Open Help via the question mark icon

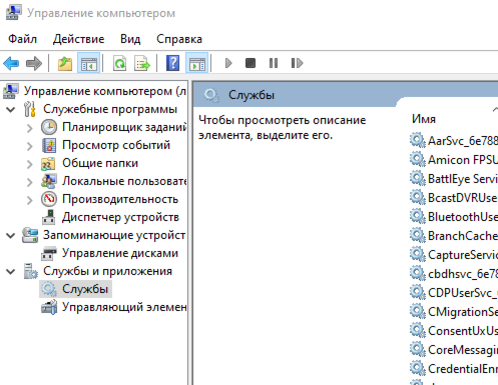pos(173,63)
